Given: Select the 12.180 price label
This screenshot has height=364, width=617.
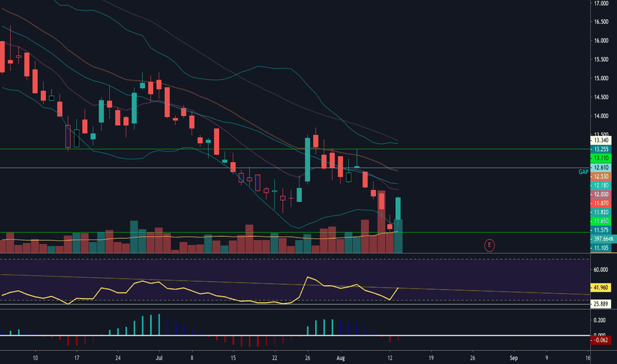Looking at the screenshot, I should pos(601,185).
